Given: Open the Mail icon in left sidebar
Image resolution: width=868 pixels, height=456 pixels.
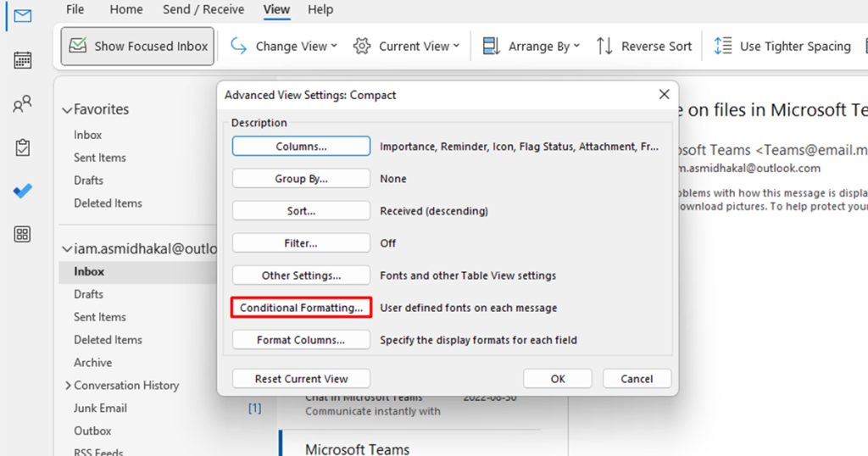Looking at the screenshot, I should (23, 15).
